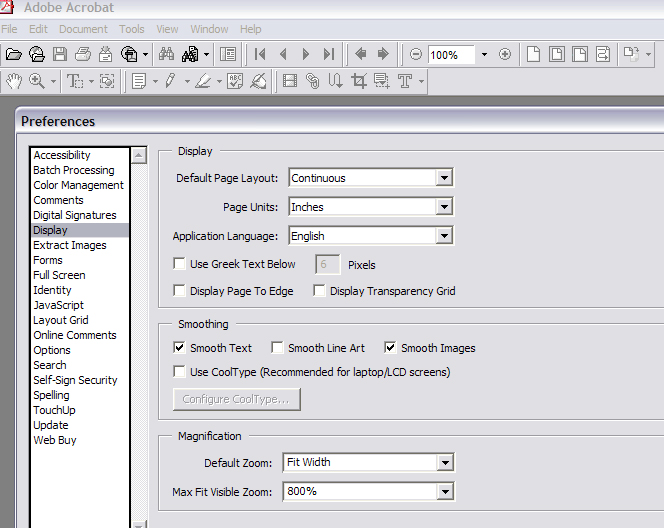664x528 pixels.
Task: Select Color Management in the preferences list
Action: point(78,185)
